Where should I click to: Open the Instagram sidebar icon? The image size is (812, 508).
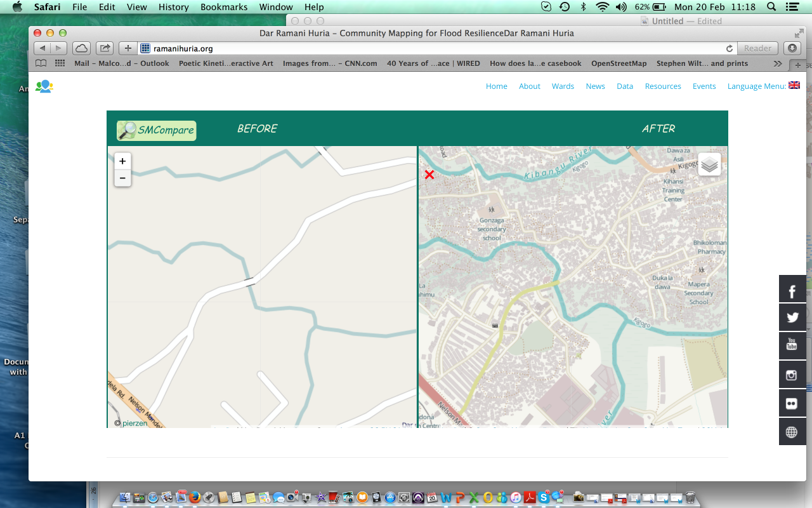coord(792,375)
